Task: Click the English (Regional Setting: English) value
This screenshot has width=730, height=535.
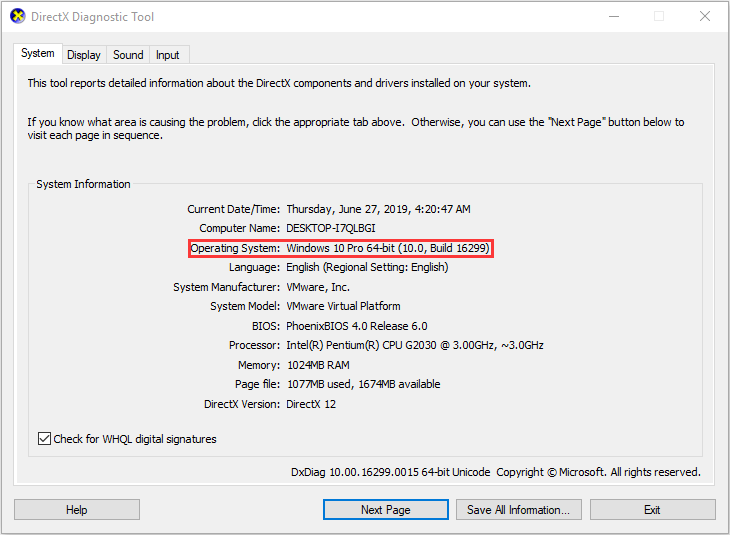Action: (367, 267)
